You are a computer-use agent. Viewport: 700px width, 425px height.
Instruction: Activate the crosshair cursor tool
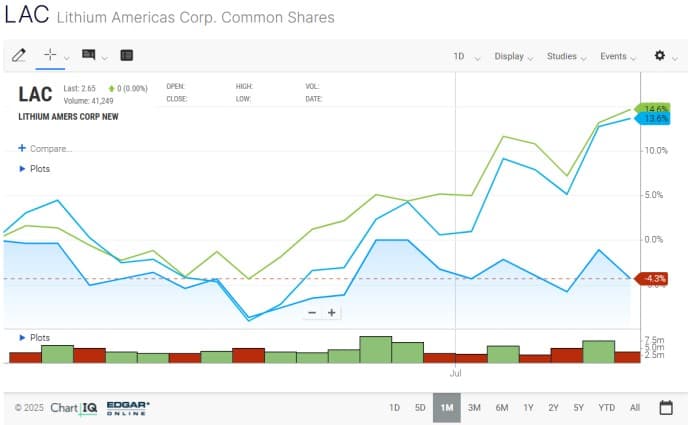pos(50,56)
